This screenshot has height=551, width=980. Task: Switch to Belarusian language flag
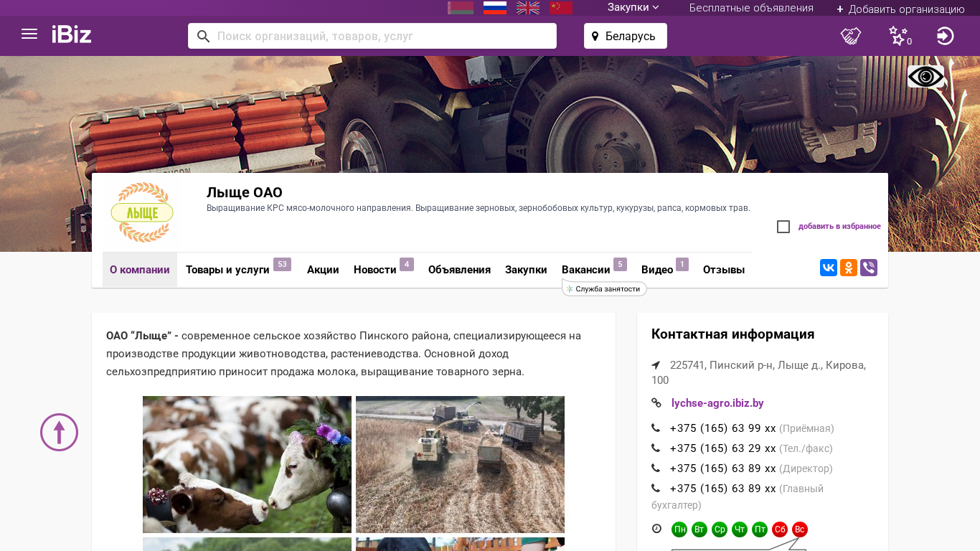click(x=461, y=8)
